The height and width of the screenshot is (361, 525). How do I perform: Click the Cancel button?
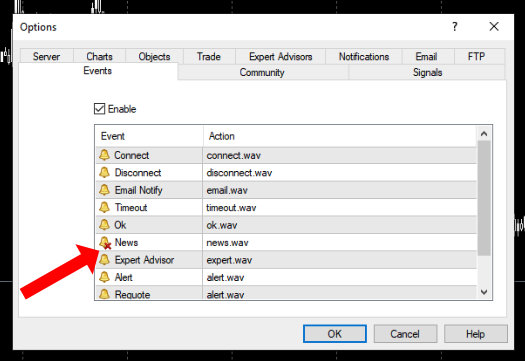tap(405, 334)
